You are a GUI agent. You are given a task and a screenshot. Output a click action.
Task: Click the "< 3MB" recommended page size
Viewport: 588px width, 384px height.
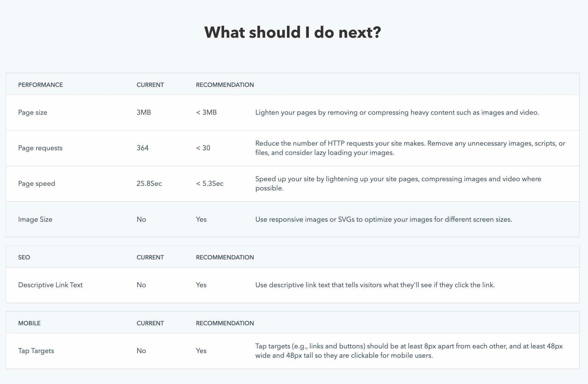click(206, 113)
